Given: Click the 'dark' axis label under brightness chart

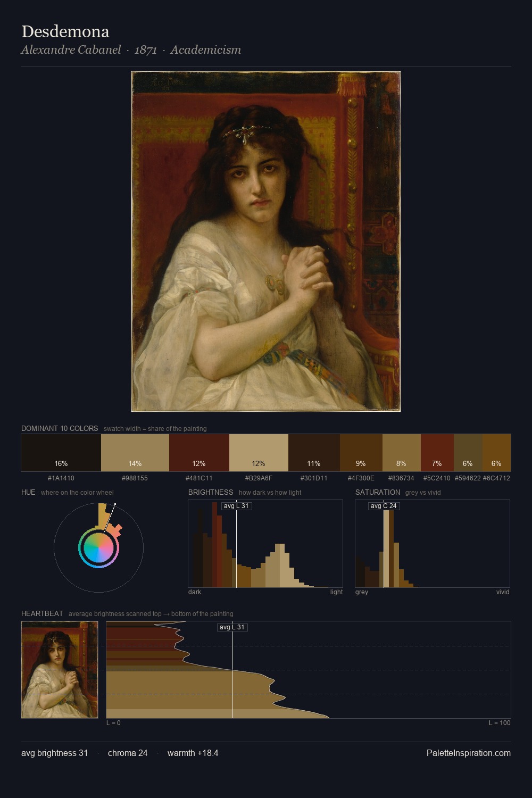Looking at the screenshot, I should pos(195,592).
